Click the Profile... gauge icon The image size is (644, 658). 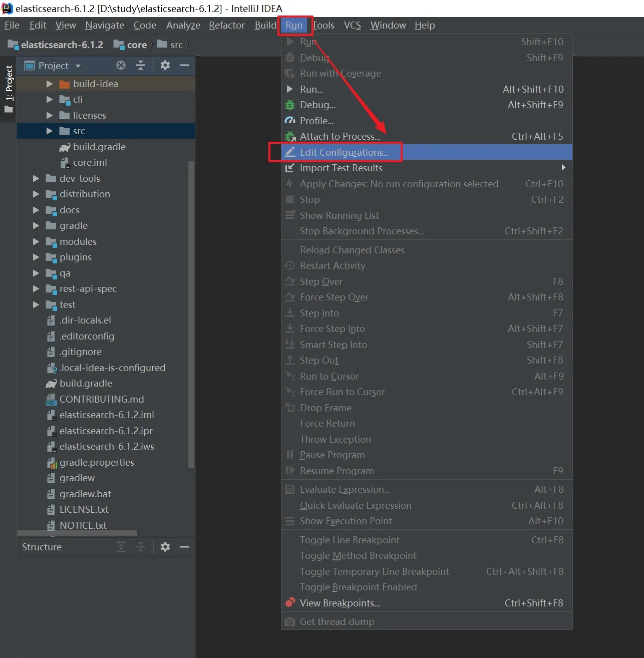[x=290, y=121]
